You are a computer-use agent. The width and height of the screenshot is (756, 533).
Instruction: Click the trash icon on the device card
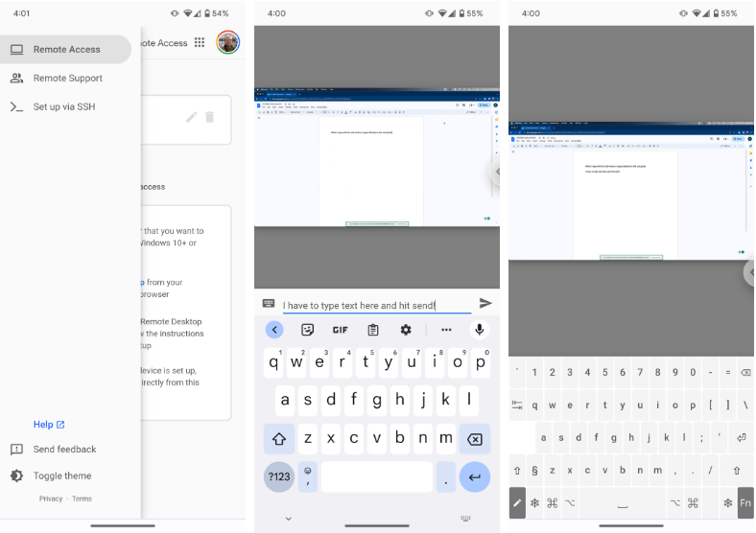tap(210, 117)
